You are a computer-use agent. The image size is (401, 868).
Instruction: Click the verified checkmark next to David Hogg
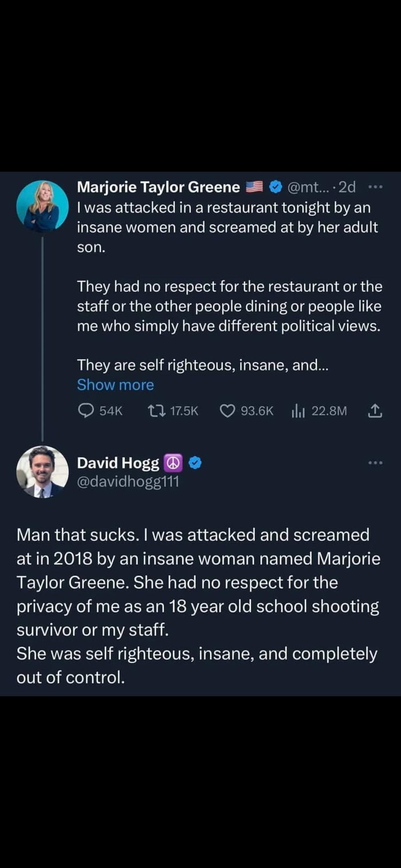pyautogui.click(x=195, y=463)
